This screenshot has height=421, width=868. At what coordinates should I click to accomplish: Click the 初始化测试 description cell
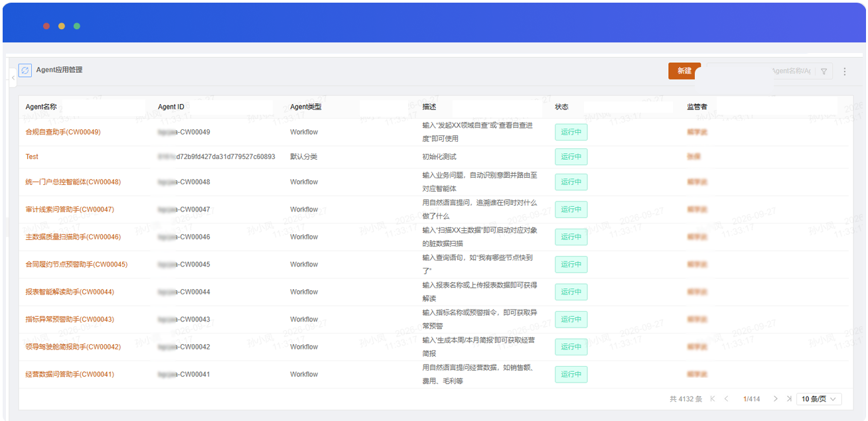coord(439,157)
